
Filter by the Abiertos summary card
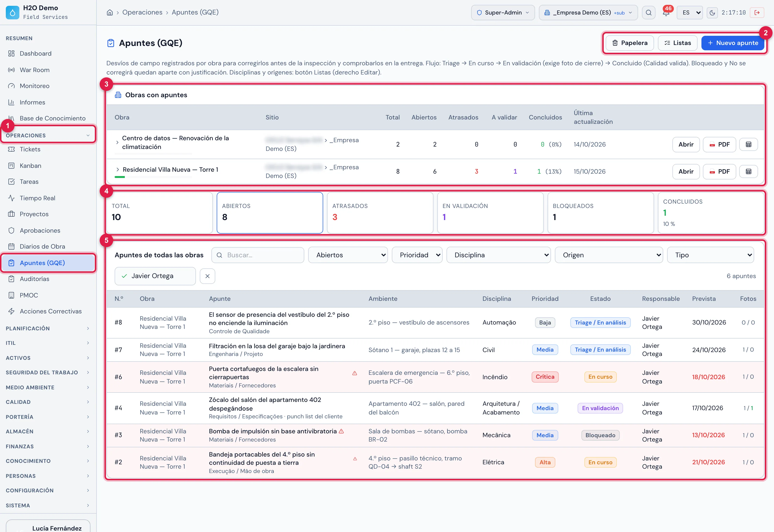click(x=270, y=213)
